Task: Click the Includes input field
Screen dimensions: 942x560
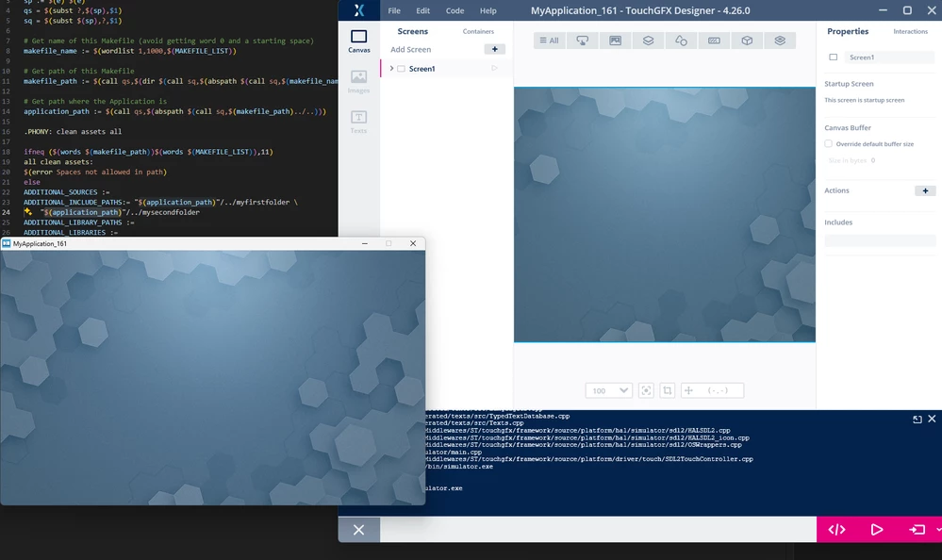Action: (x=880, y=240)
